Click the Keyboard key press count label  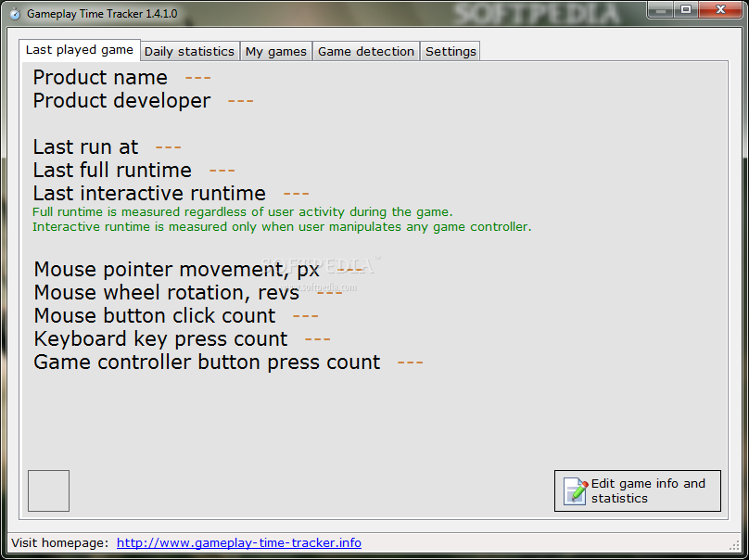click(x=161, y=339)
